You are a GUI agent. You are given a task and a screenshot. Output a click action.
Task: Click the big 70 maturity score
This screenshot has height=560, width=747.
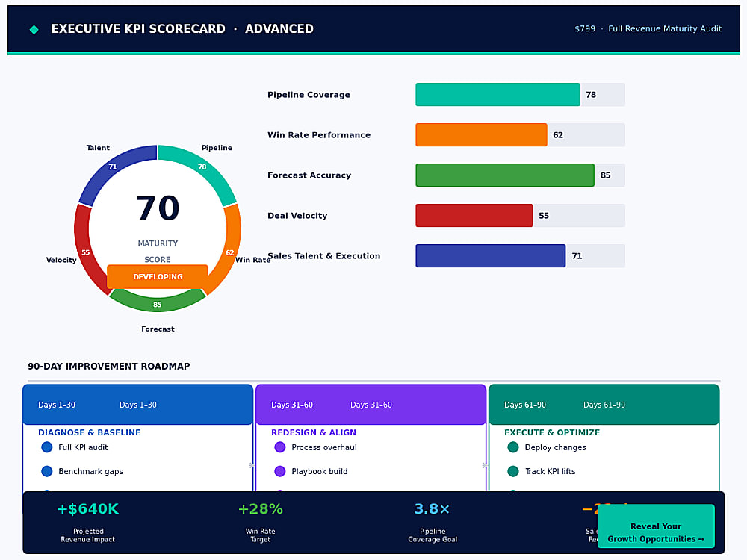pos(158,208)
